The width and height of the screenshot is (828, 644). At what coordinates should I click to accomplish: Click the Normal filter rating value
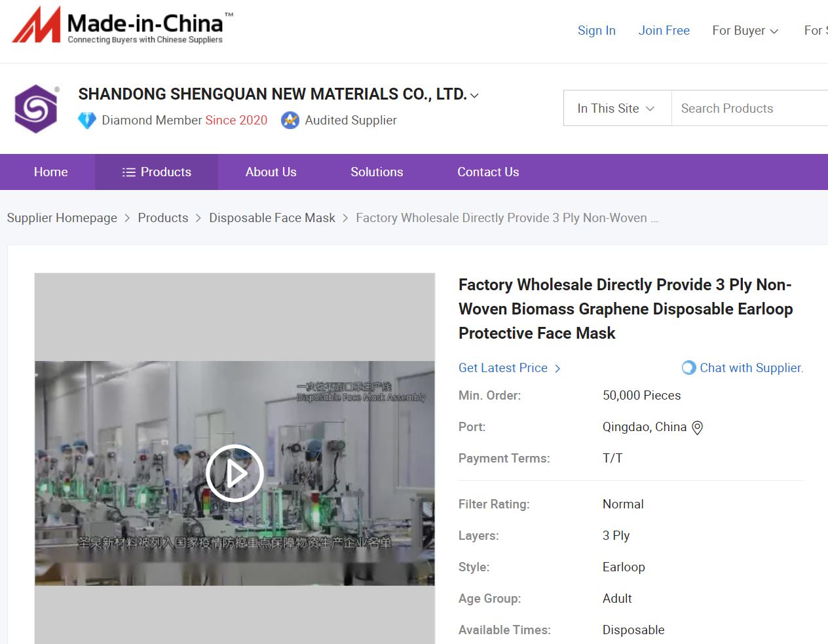pos(623,504)
